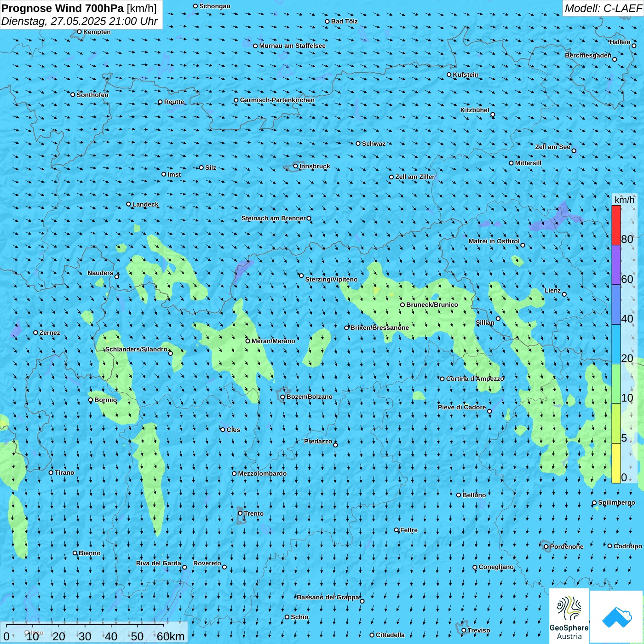
Task: Select the purple legend color segment
Action: [x=616, y=265]
